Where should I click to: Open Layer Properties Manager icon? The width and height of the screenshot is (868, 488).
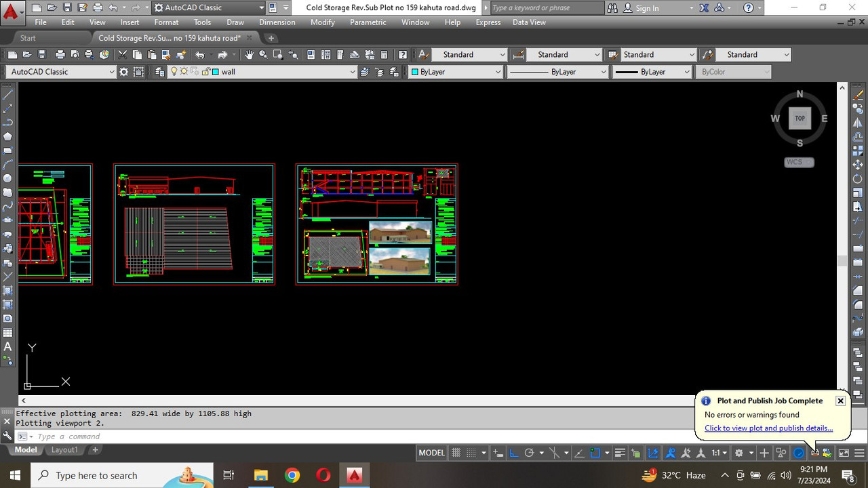pos(160,72)
